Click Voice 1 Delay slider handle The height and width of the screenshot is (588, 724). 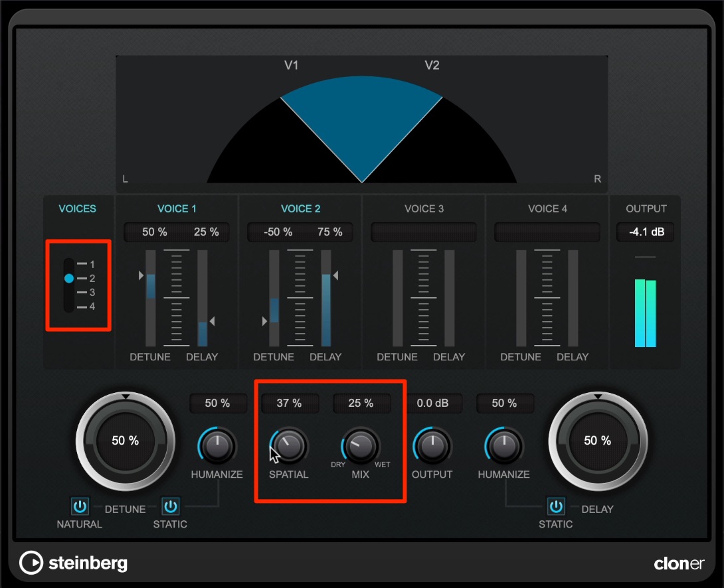[x=211, y=321]
